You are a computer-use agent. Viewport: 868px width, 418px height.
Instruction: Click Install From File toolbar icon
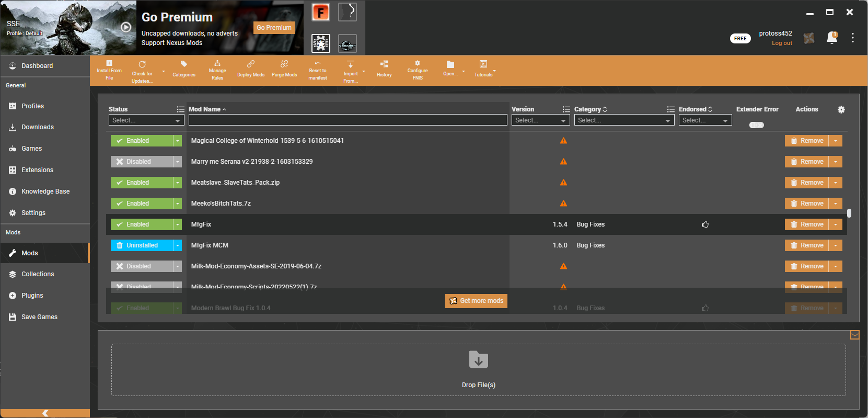pos(109,70)
